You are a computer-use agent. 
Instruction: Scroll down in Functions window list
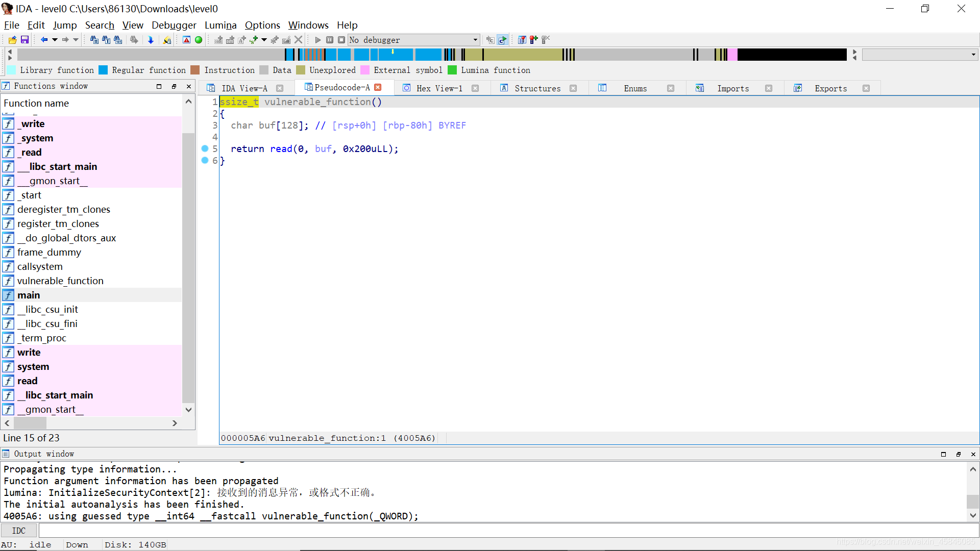[x=189, y=409]
